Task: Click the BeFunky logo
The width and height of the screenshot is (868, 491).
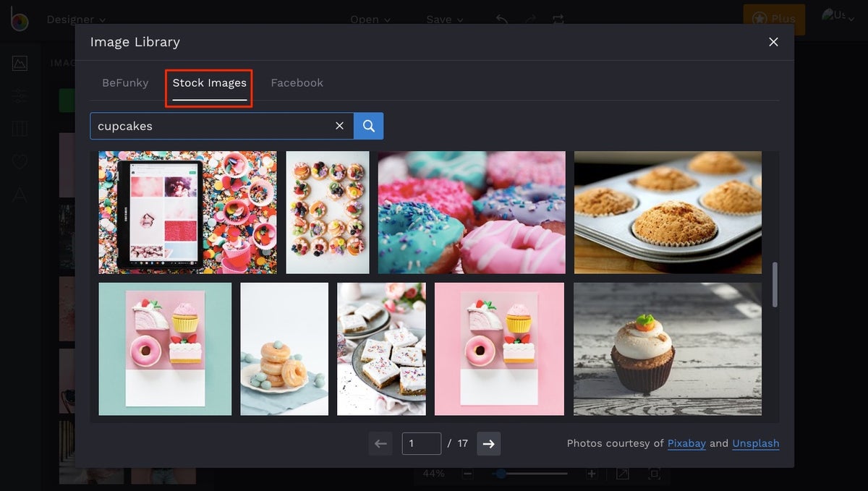Action: pos(18,20)
